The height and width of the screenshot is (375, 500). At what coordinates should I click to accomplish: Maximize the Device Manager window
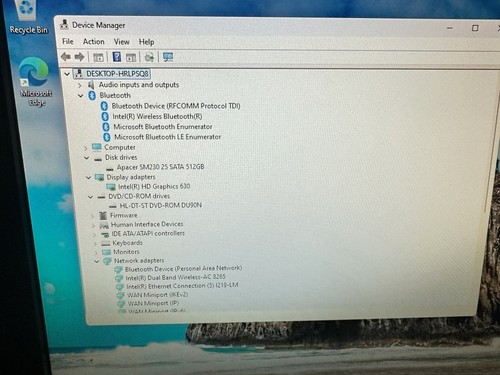click(475, 28)
